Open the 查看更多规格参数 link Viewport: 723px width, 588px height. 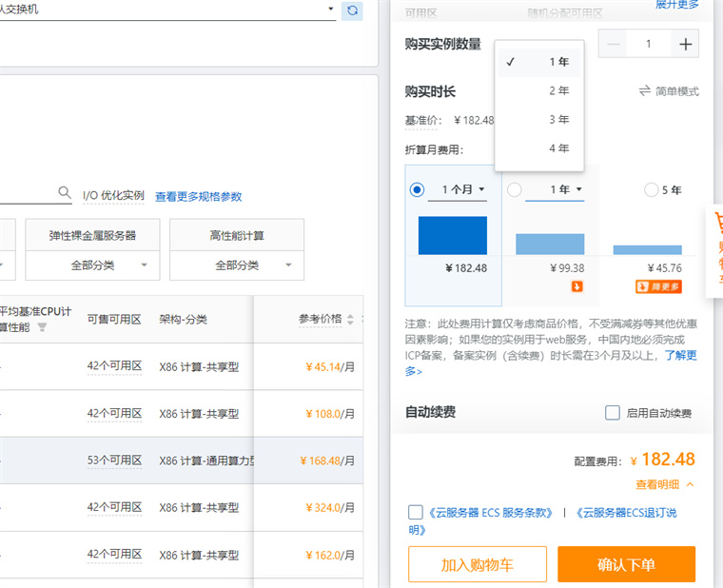198,196
